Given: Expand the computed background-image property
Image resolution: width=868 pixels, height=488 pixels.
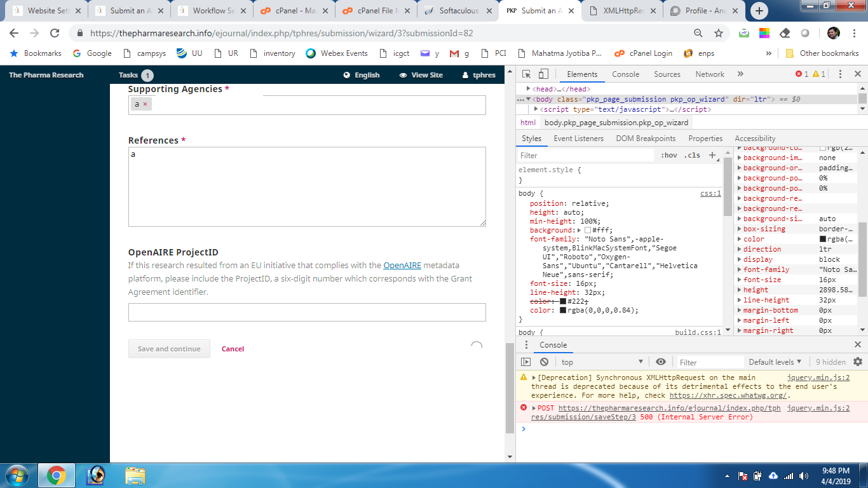Looking at the screenshot, I should click(x=739, y=158).
